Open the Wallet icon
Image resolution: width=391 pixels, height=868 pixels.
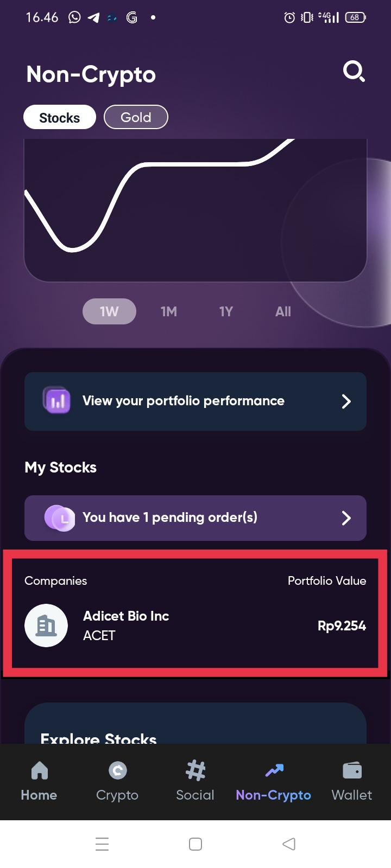coord(352,770)
